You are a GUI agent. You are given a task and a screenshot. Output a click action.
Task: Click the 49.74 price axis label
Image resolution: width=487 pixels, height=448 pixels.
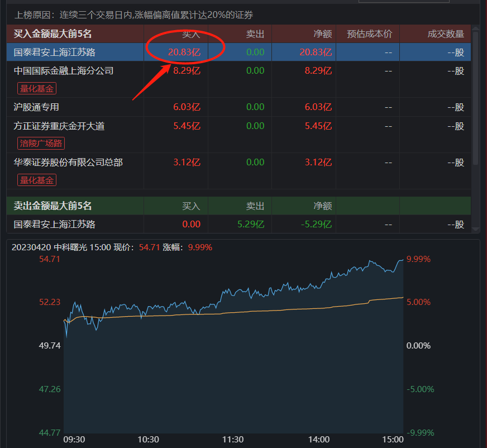pos(50,345)
